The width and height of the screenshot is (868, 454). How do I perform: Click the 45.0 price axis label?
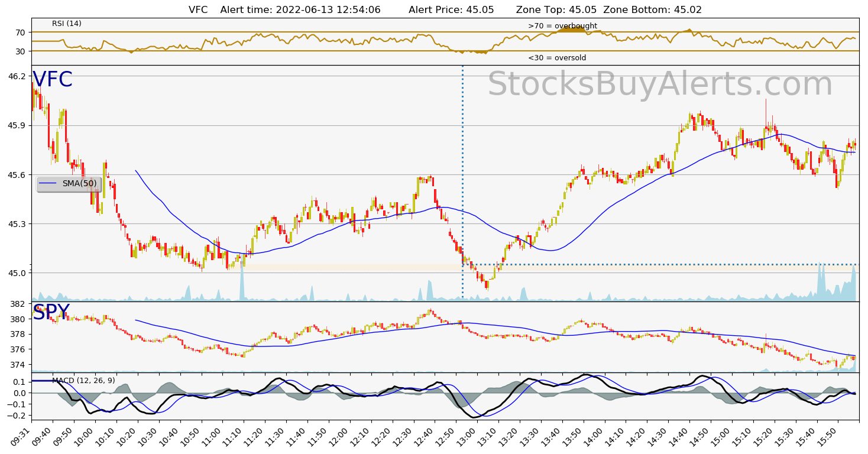click(x=18, y=273)
